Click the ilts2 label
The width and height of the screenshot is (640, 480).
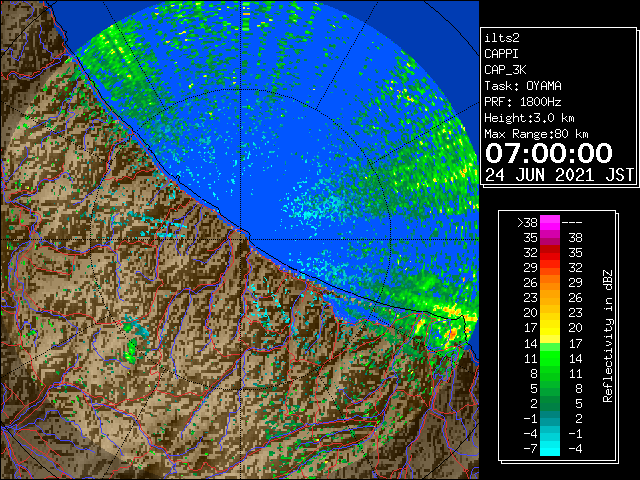pyautogui.click(x=502, y=38)
